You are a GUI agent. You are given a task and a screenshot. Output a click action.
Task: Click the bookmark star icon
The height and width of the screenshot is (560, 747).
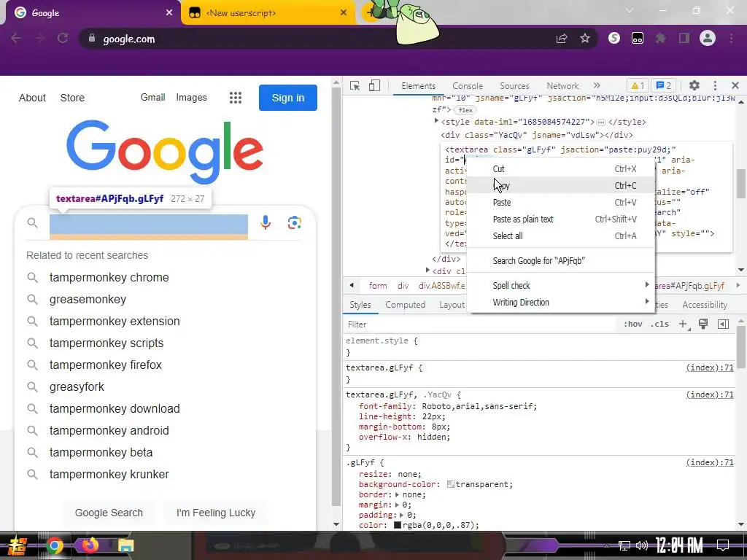[x=585, y=39]
